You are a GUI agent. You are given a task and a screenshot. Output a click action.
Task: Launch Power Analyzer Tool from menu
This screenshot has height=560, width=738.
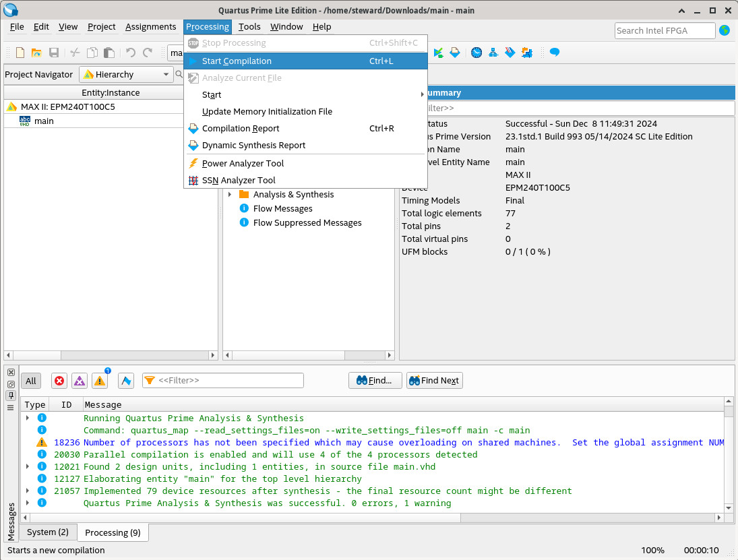[305, 163]
